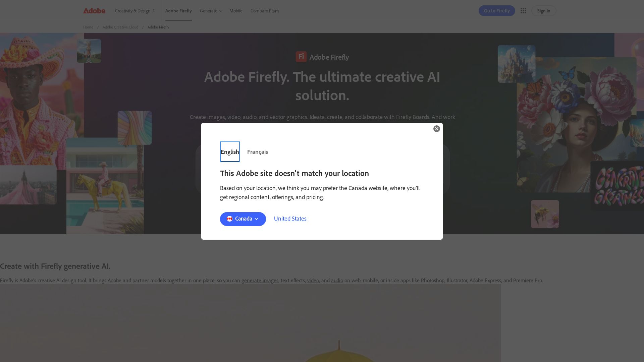Select the English language tab

[x=230, y=152]
